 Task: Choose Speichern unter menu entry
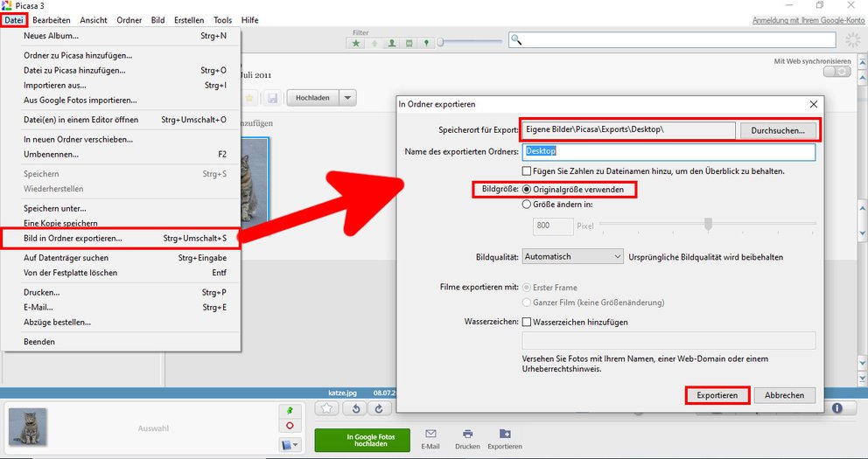click(x=121, y=208)
